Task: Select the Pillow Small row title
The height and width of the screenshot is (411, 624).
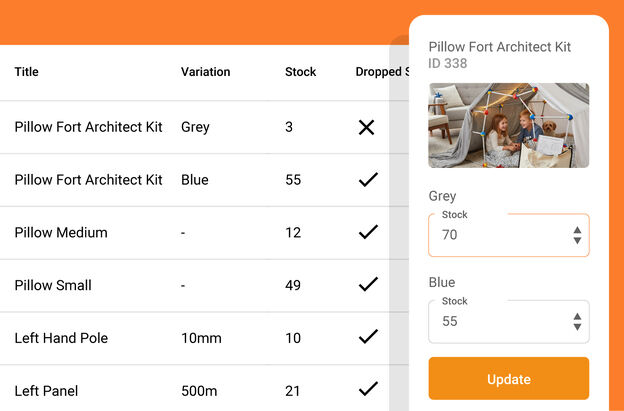Action: (x=53, y=285)
